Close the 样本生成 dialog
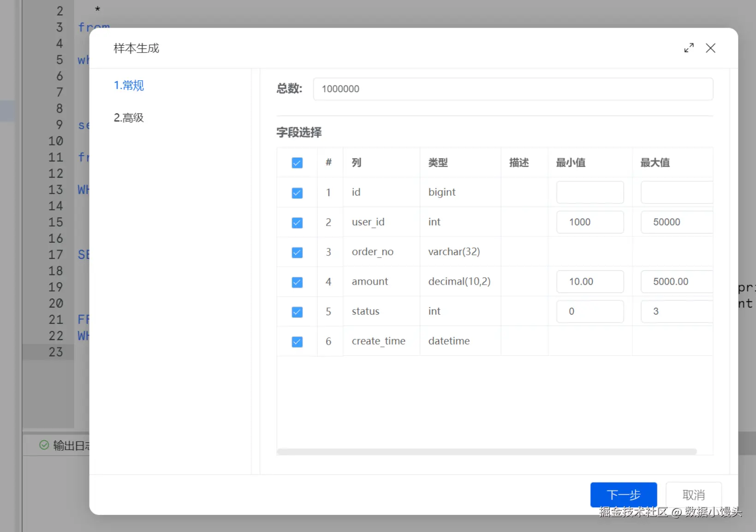Image resolution: width=756 pixels, height=532 pixels. 710,48
